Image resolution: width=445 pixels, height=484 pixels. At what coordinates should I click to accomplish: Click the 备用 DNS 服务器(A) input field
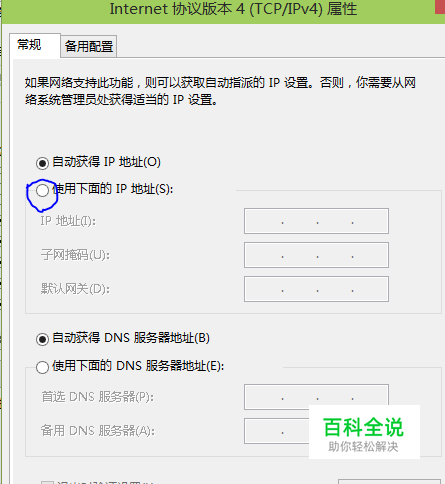coord(277,431)
